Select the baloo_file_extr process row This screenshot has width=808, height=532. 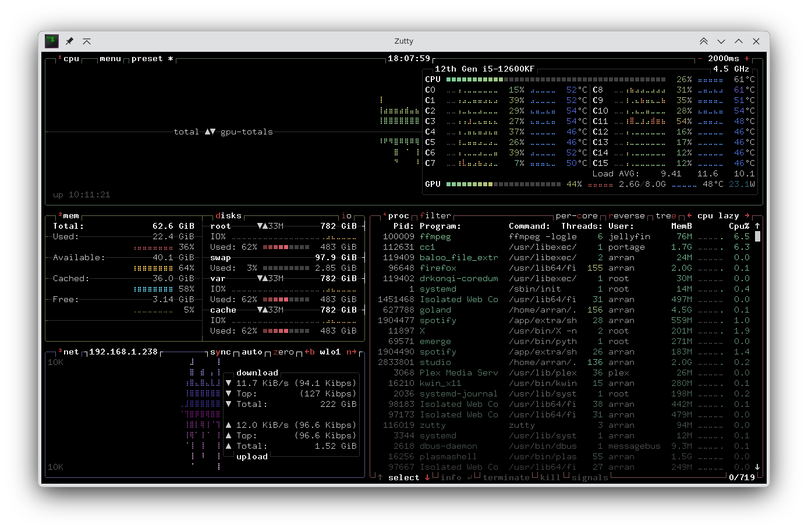coord(564,257)
